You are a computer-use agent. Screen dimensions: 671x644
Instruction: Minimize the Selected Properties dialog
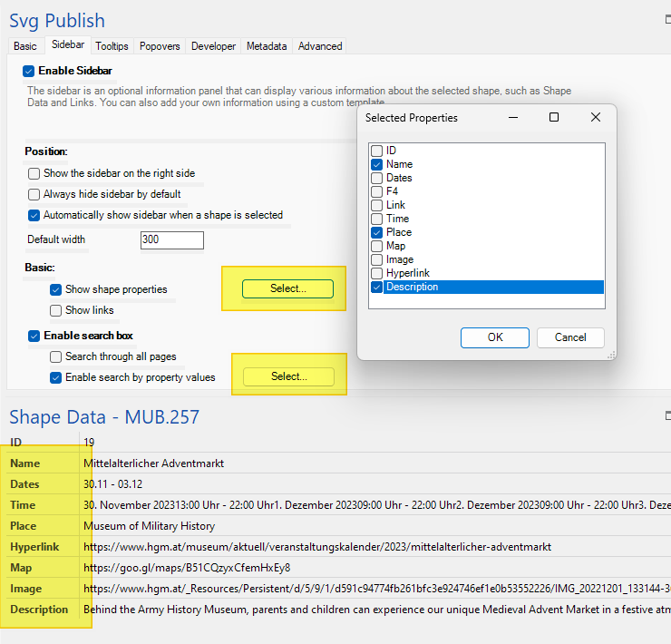(x=513, y=117)
